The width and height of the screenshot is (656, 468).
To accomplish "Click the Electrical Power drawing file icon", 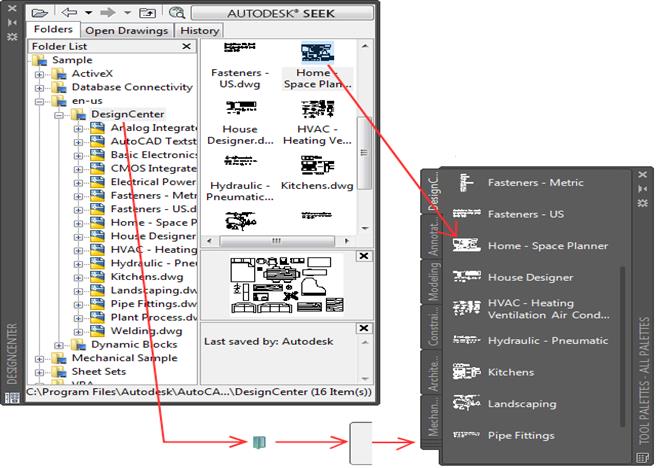I will point(97,182).
